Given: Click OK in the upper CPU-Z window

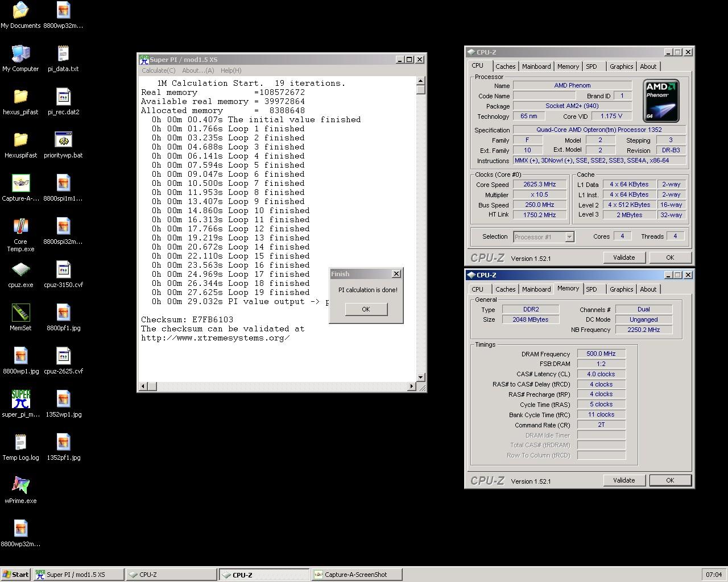Looking at the screenshot, I should 670,257.
